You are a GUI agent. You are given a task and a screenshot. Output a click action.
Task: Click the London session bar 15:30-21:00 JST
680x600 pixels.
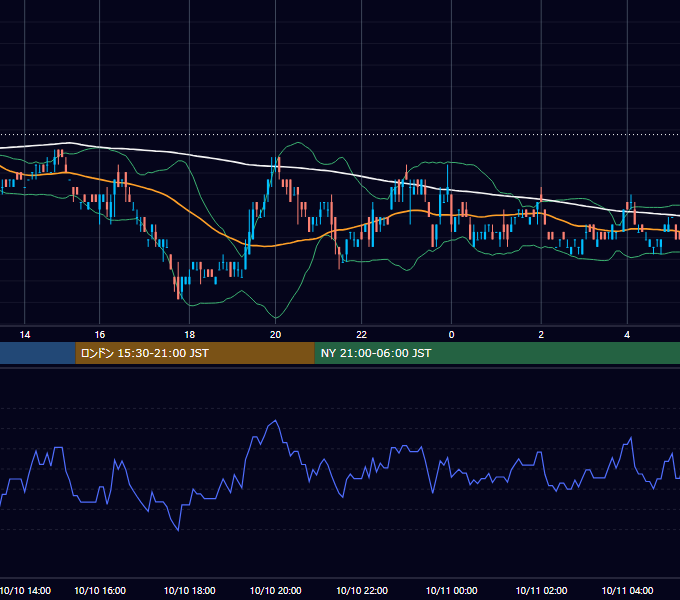[195, 353]
